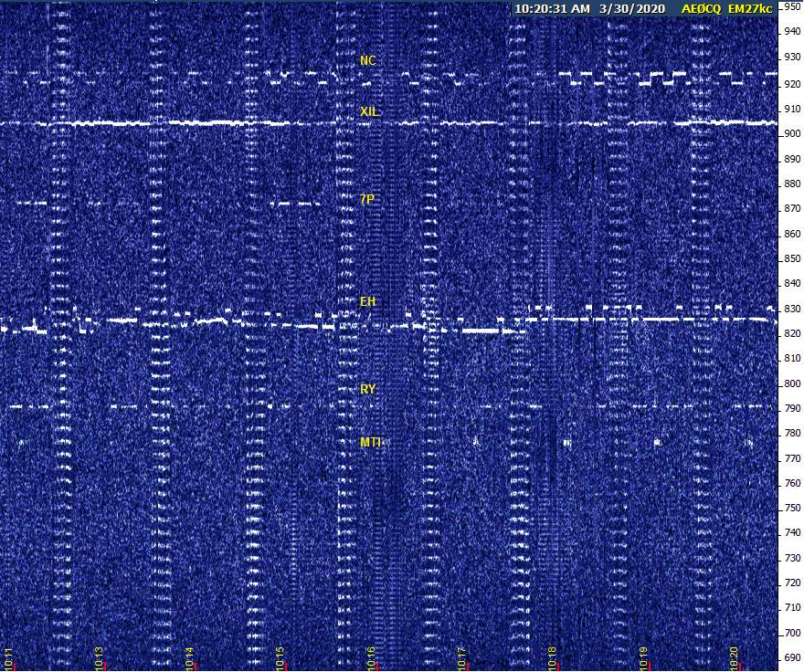
Task: Click the EH station label
Action: [x=367, y=301]
